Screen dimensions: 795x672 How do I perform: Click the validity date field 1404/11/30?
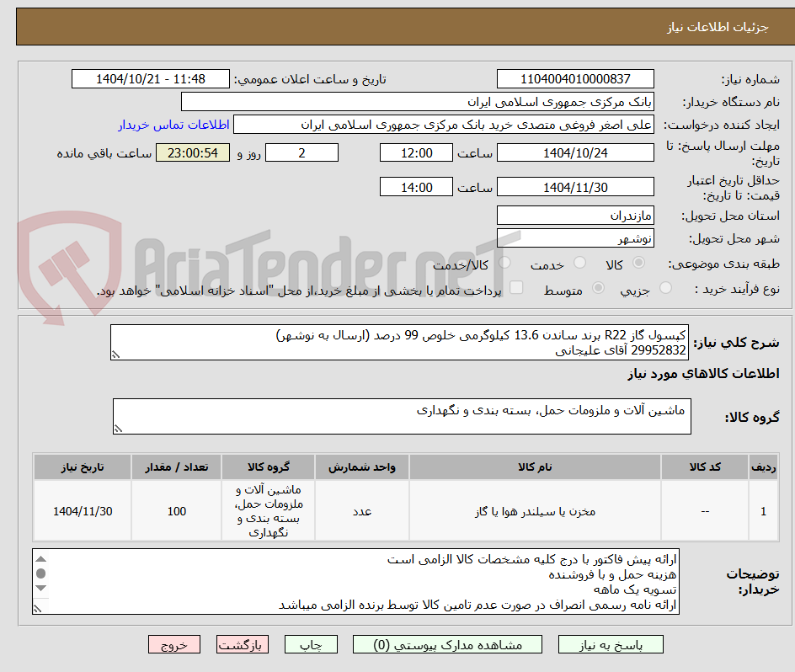coord(575,187)
